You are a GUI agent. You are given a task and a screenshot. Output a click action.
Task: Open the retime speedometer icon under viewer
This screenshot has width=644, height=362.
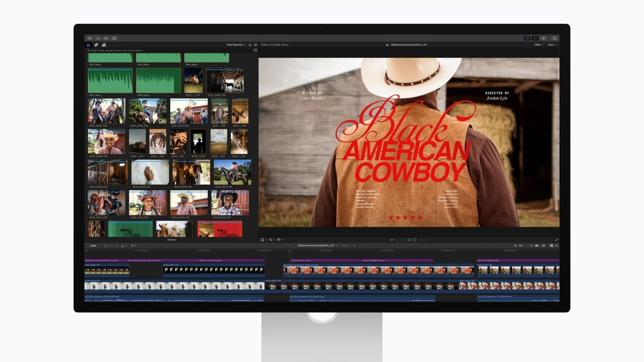tap(279, 240)
